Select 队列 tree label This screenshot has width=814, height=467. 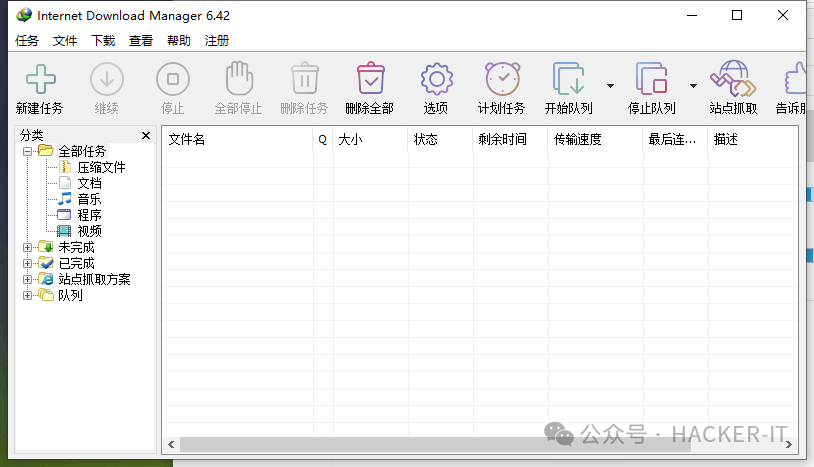[70, 295]
